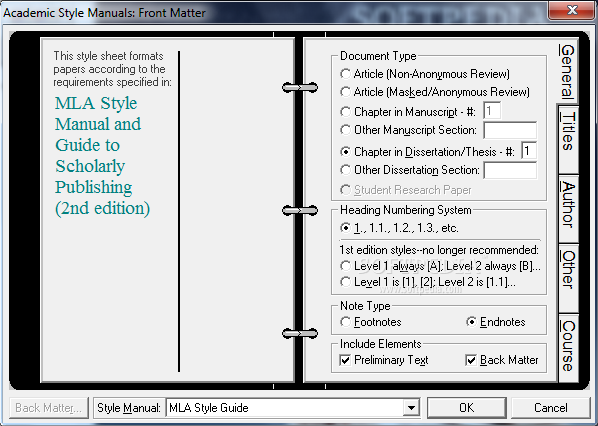598x426 pixels.
Task: Click the OK button
Action: pos(467,408)
